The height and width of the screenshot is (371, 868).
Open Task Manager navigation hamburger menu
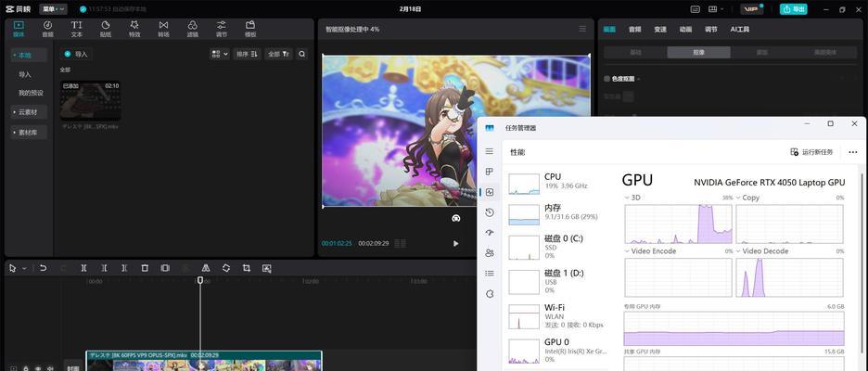point(490,151)
